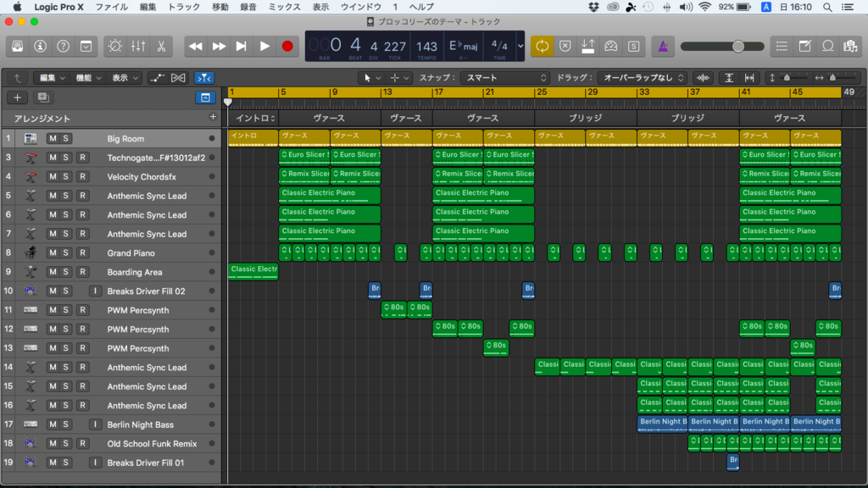Toggle the Catch playhead button
The width and height of the screenshot is (868, 488).
tap(204, 78)
